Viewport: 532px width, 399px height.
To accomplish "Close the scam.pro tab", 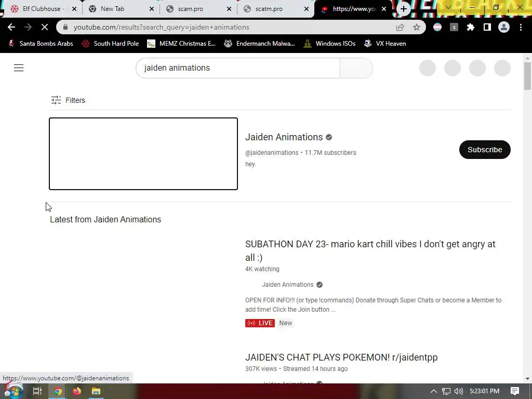I will [x=229, y=9].
